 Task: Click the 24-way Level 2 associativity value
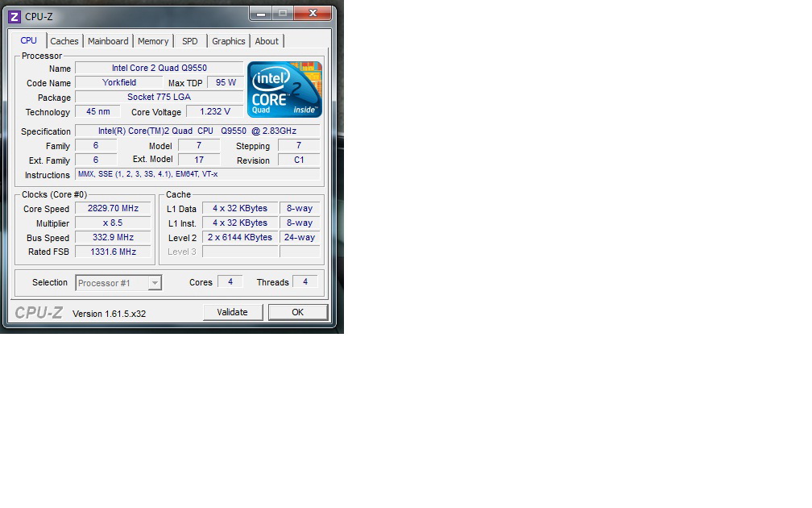coord(300,237)
